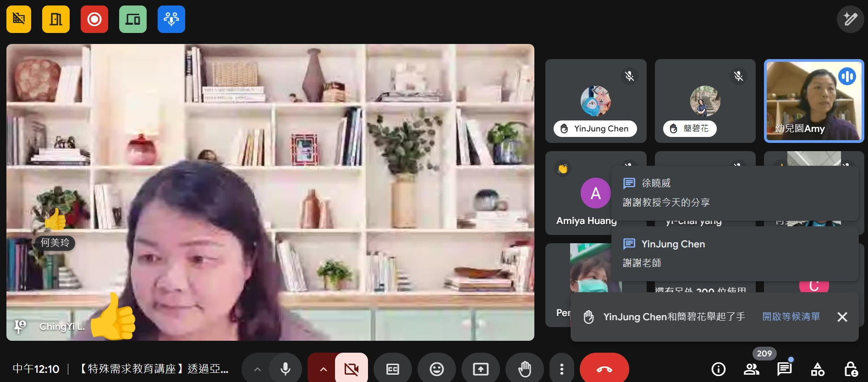Click the yellow no-video extension icon

click(x=19, y=19)
